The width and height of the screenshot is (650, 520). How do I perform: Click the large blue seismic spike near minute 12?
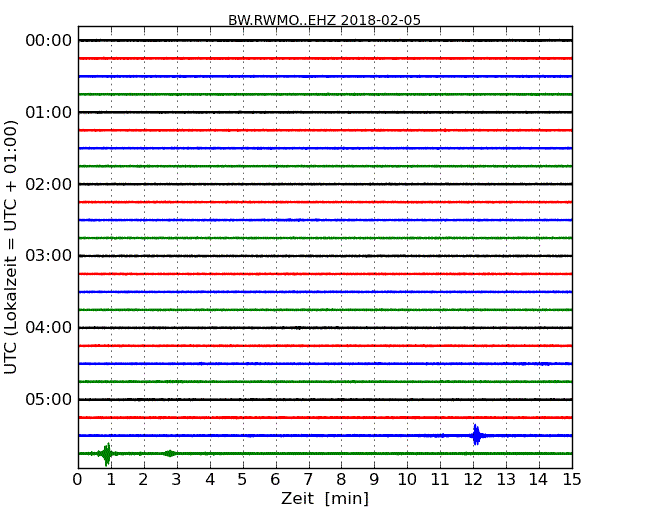pos(476,435)
